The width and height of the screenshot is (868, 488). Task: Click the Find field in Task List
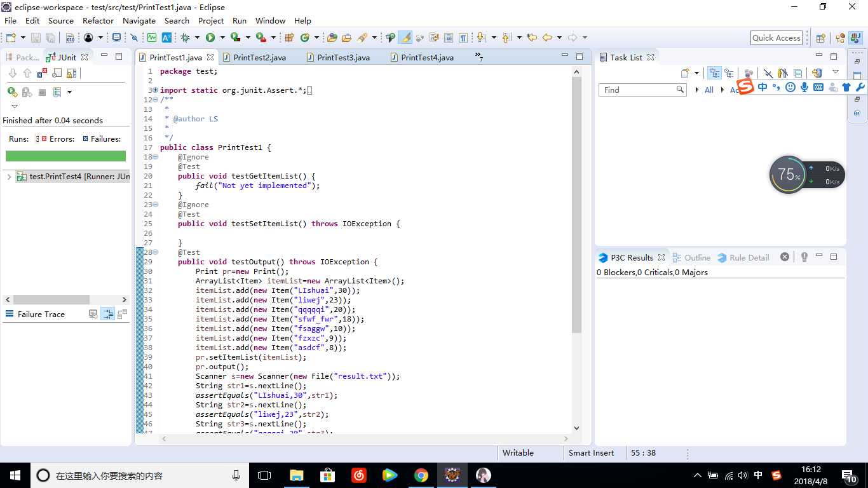pyautogui.click(x=637, y=90)
